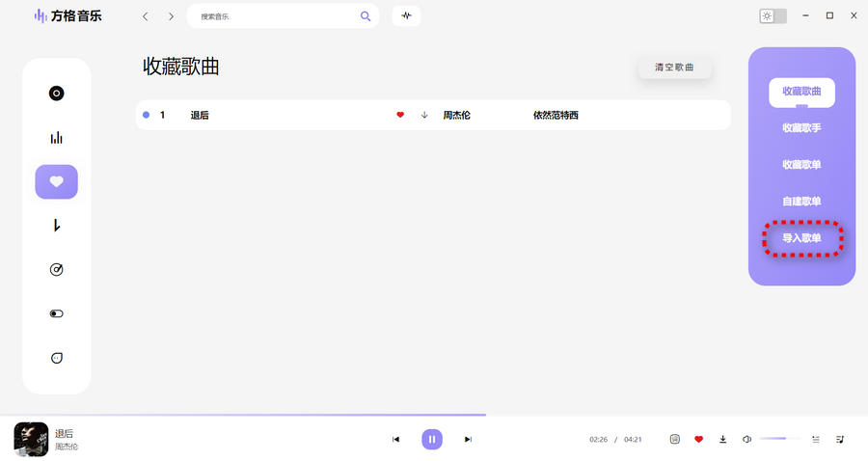Open the play queue music-note icon
868x461 pixels.
[840, 439]
